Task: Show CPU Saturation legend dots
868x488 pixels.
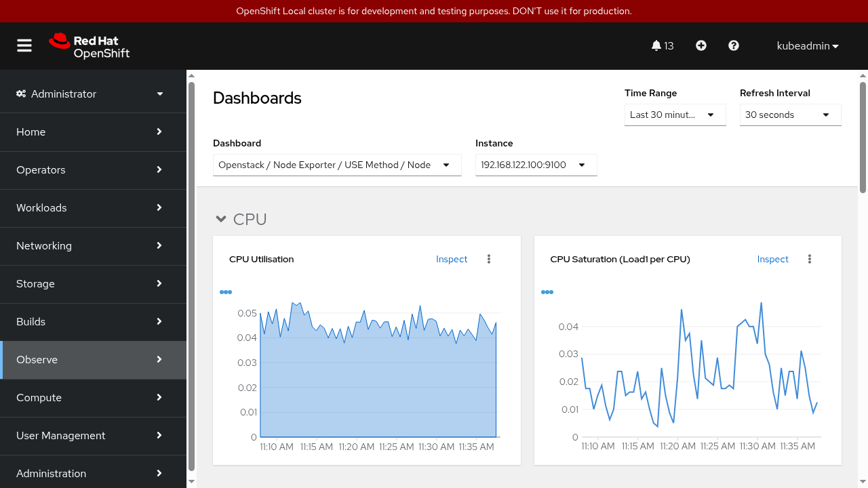Action: (547, 292)
